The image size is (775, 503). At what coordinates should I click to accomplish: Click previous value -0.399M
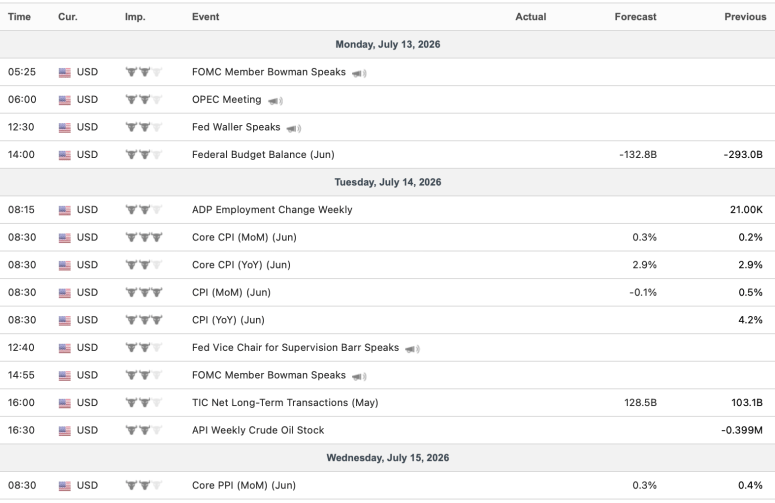742,430
